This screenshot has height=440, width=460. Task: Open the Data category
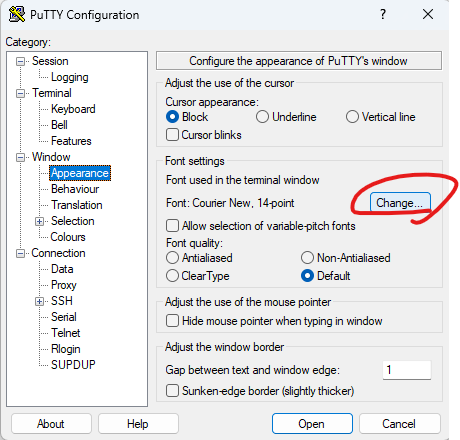(62, 269)
